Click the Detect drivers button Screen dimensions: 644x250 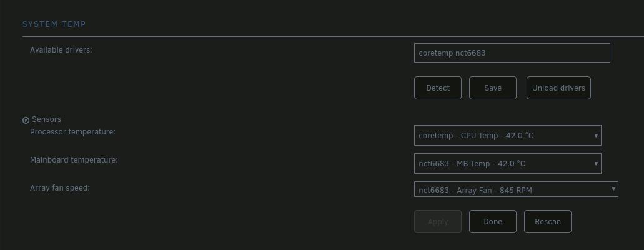[437, 88]
